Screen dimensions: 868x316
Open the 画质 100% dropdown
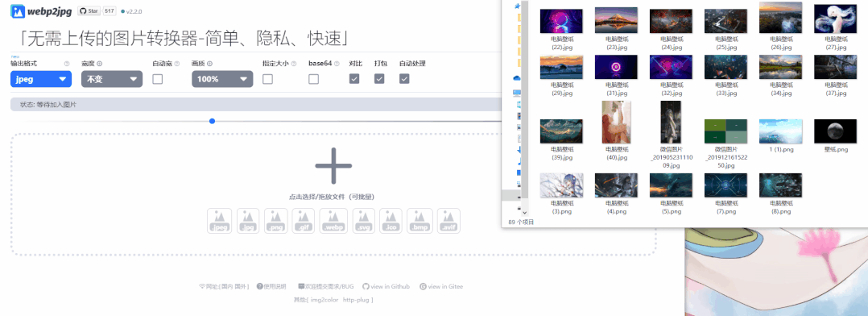coord(222,79)
